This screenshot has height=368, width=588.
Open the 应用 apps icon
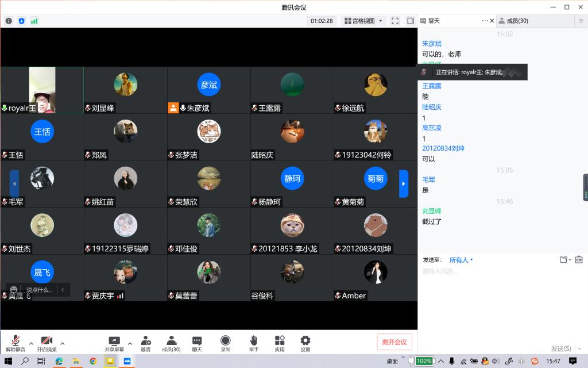point(280,342)
